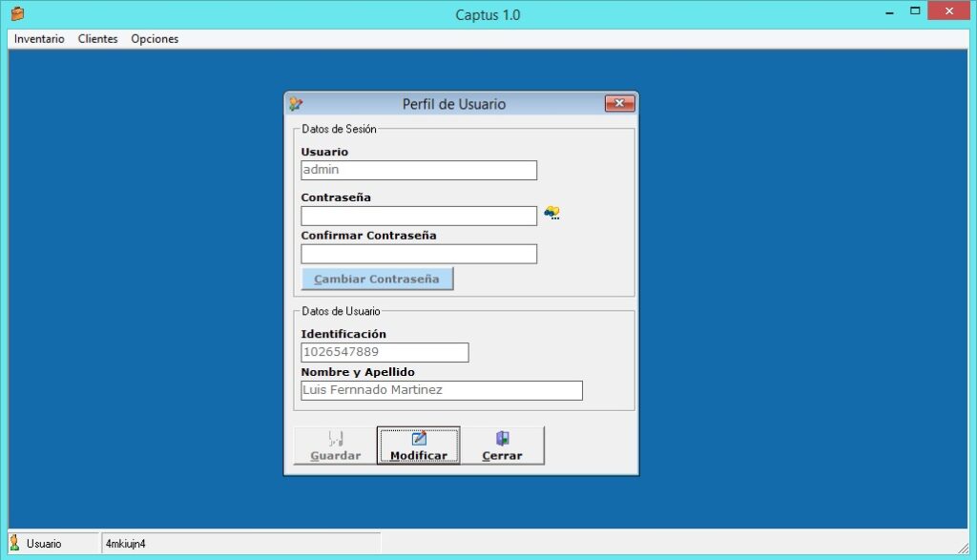Click the 4mkiujn4 status bar panel
The width and height of the screenshot is (977, 560).
(240, 543)
